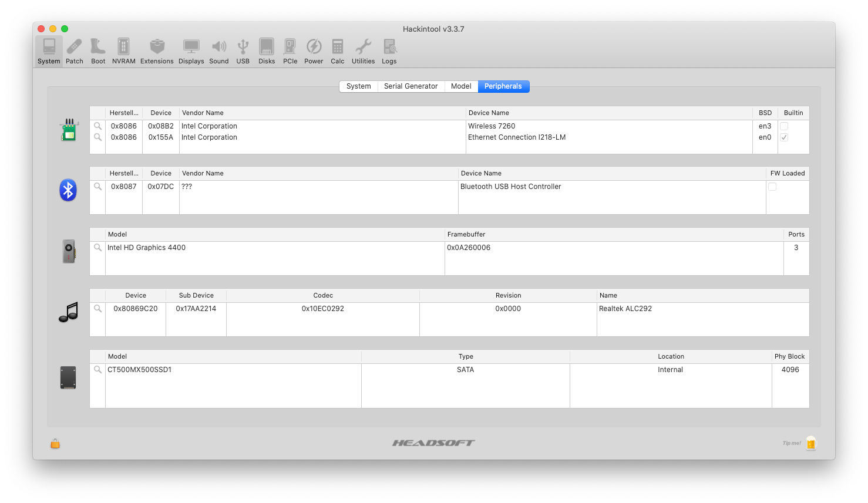Open the USB toolbar section
The image size is (868, 503).
pos(243,51)
